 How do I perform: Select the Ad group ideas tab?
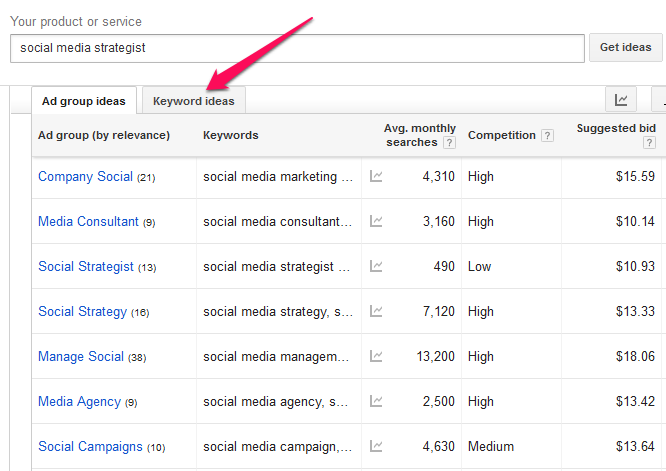84,101
